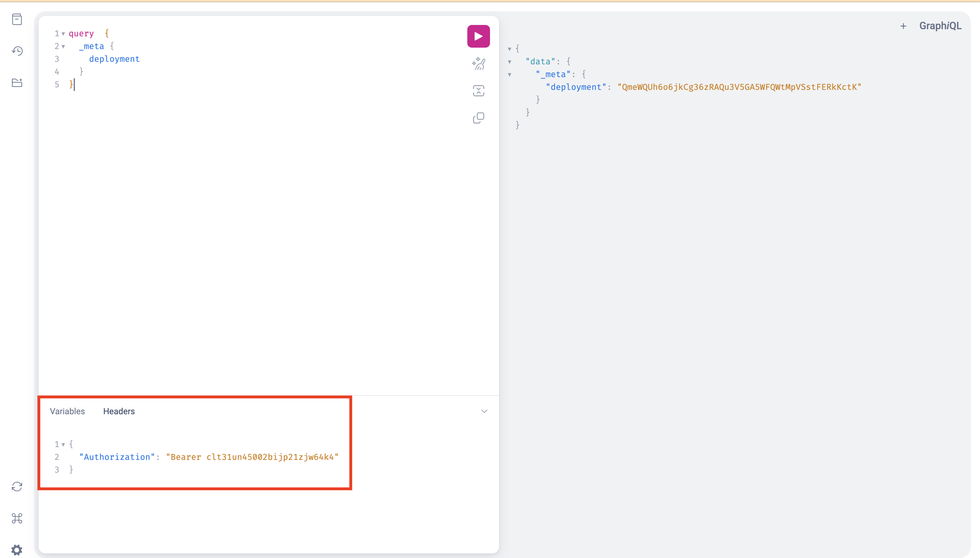Merge fragments into query icon
The width and height of the screenshot is (980, 558).
click(478, 91)
